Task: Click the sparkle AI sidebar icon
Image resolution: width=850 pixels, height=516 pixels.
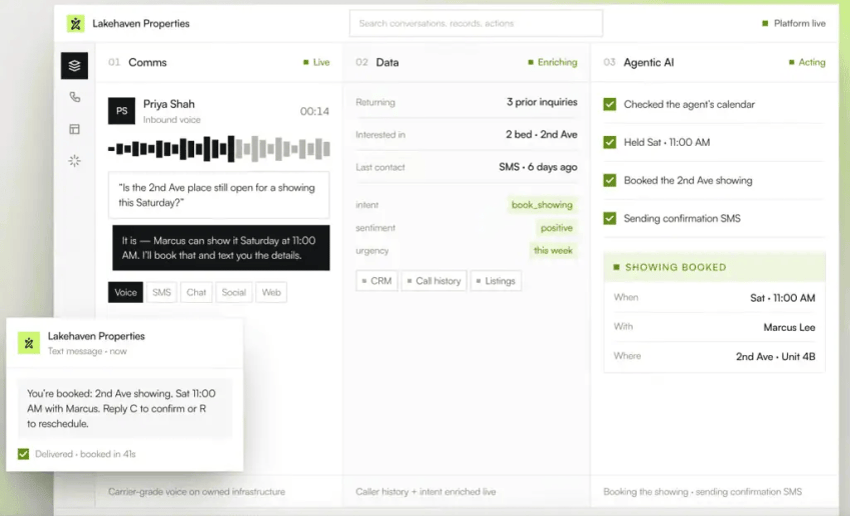Action: click(74, 160)
